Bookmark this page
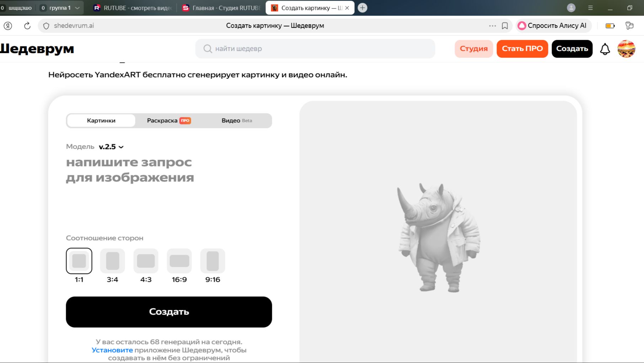The image size is (644, 363). [505, 26]
